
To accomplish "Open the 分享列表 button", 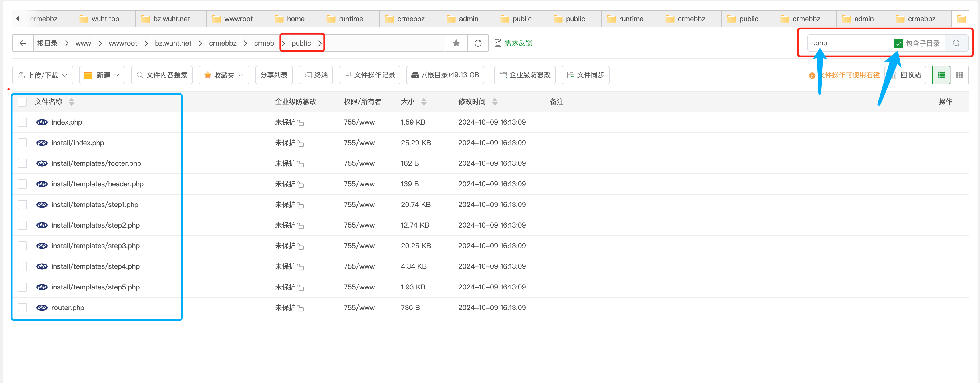I will pyautogui.click(x=274, y=75).
